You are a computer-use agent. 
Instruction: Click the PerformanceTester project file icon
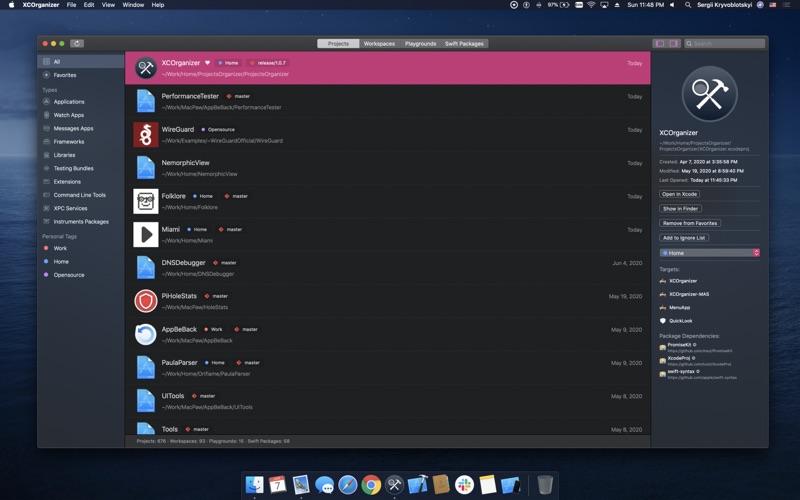tap(145, 101)
